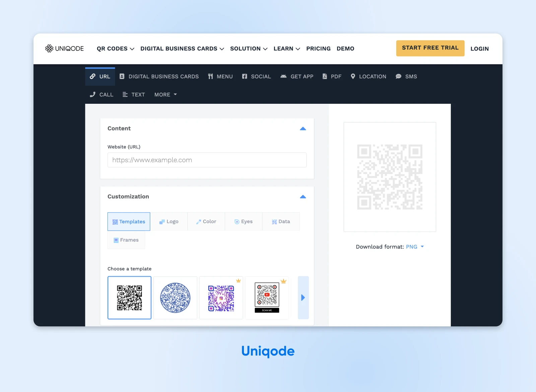Open the Color customization tab

pos(206,222)
